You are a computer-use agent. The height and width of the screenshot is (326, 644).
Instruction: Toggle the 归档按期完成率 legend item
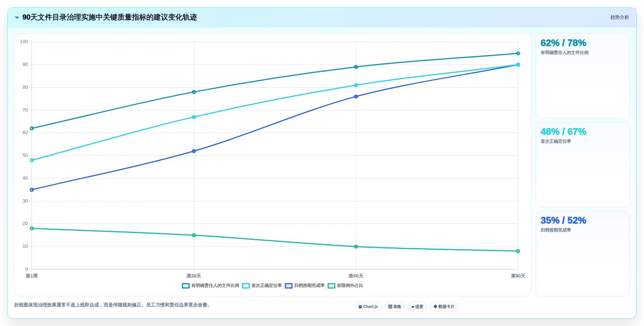tap(305, 286)
